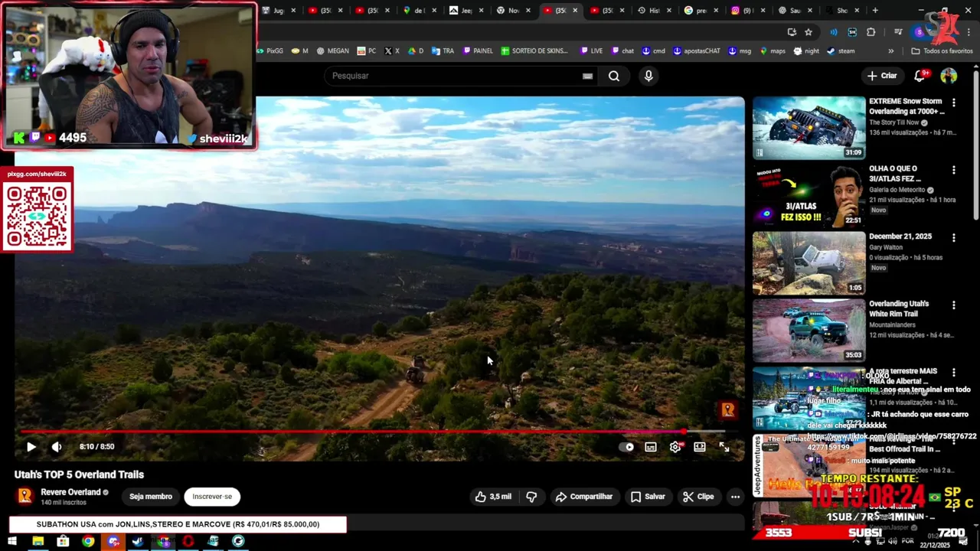
Task: Open SORTEIO DE SKINS bookmark
Action: [535, 51]
